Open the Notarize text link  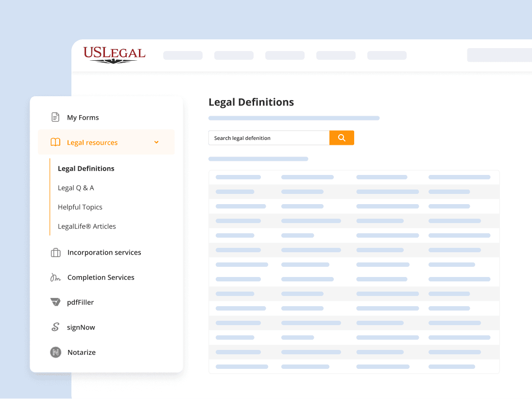click(x=82, y=352)
